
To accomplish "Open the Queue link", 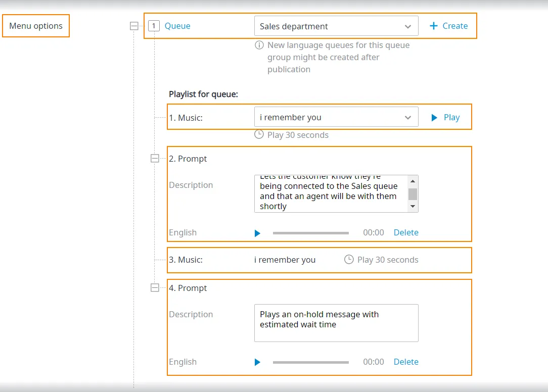I will click(177, 26).
